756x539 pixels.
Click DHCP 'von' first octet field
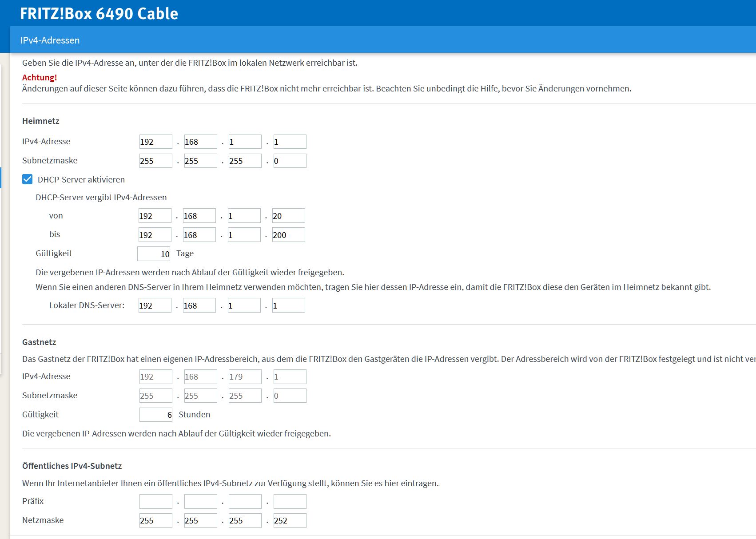tap(155, 216)
